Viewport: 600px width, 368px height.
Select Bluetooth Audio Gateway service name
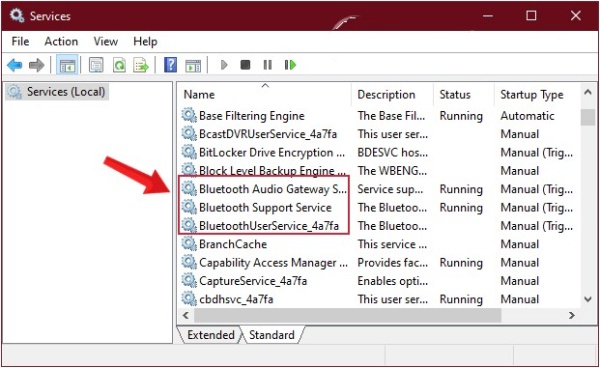(273, 189)
